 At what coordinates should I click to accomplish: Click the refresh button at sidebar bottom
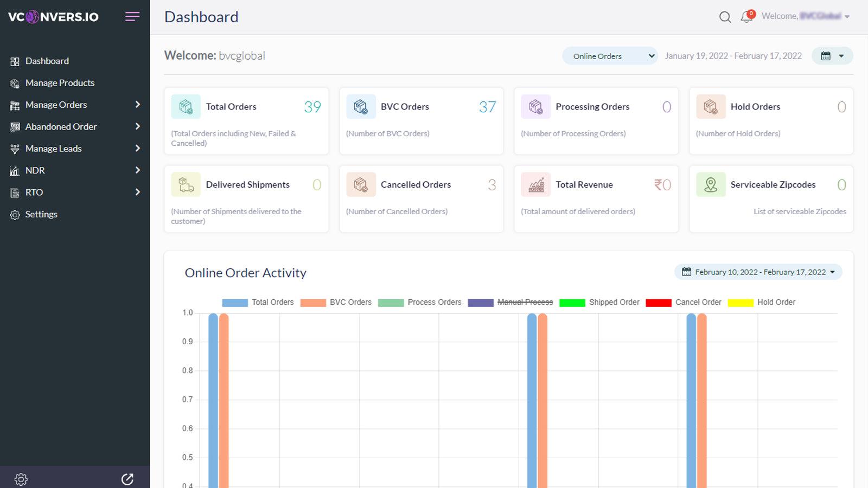pyautogui.click(x=128, y=479)
